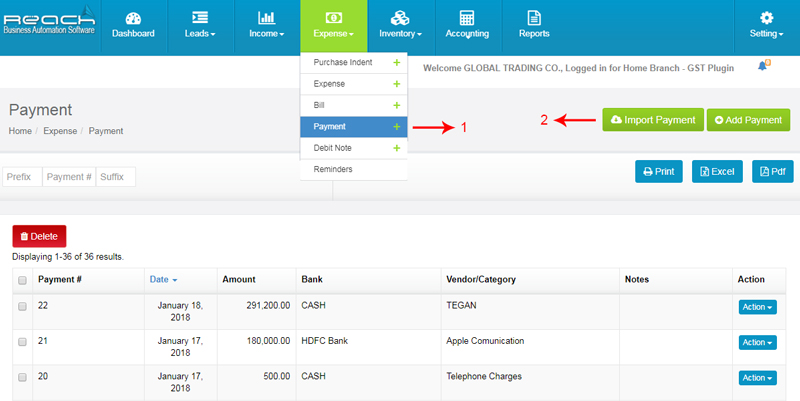Click plus icon next to Bill
This screenshot has width=800, height=401.
(396, 106)
